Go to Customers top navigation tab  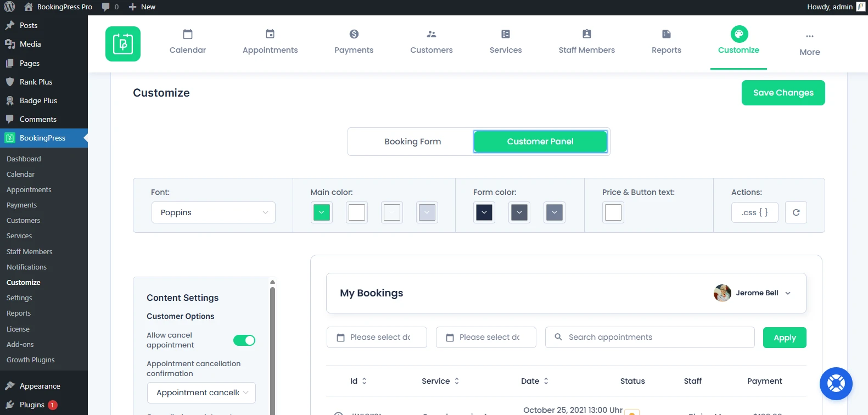click(432, 42)
